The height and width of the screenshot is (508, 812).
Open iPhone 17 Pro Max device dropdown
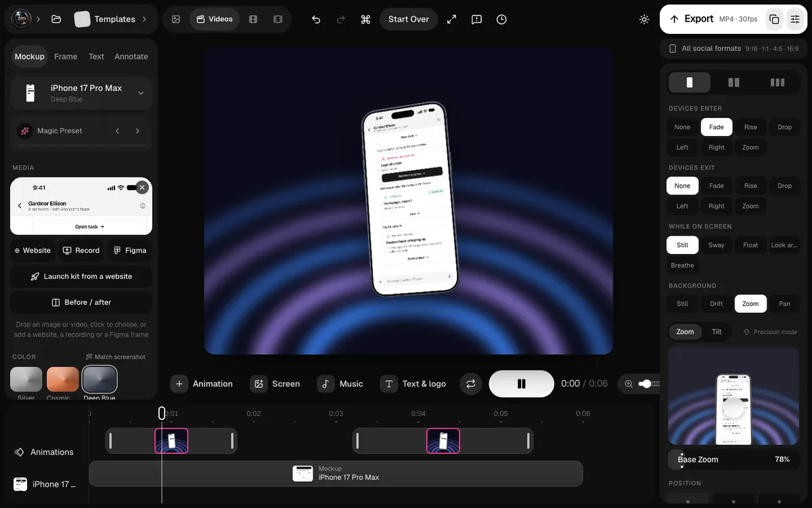coord(81,93)
